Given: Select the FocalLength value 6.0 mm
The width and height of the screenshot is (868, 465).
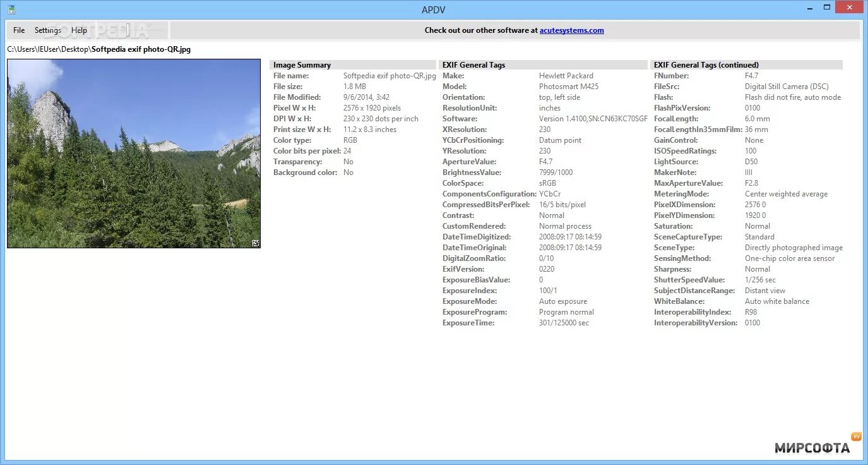Looking at the screenshot, I should click(x=758, y=119).
